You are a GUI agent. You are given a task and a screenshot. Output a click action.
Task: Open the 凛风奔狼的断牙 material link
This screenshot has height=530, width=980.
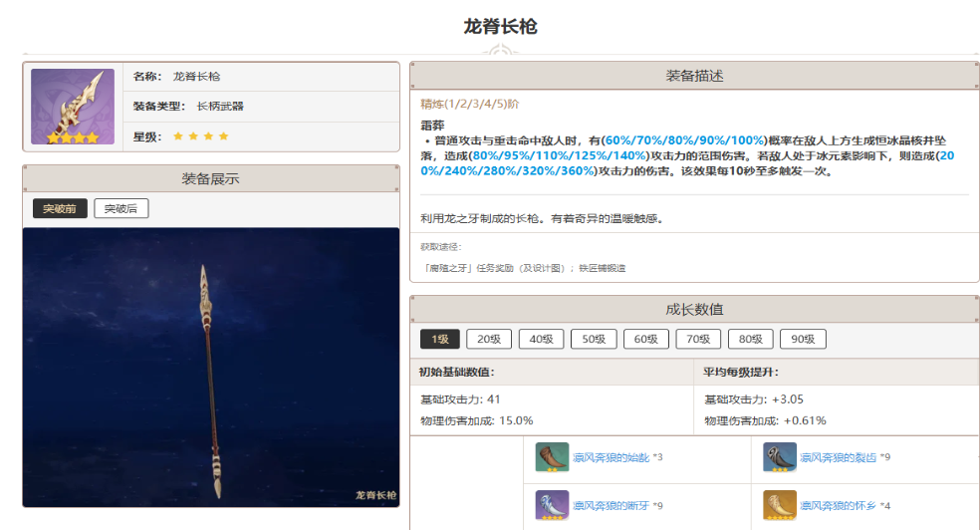click(x=611, y=505)
